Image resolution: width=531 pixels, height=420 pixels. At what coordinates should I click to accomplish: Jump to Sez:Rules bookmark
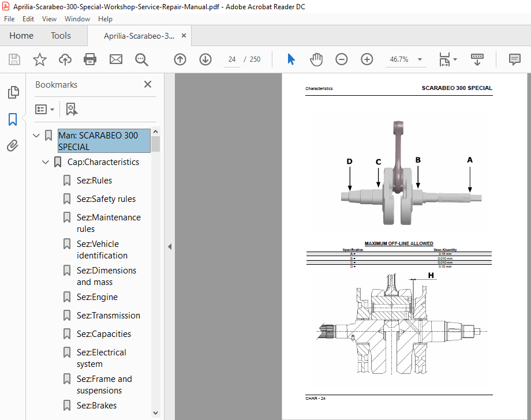pos(94,181)
